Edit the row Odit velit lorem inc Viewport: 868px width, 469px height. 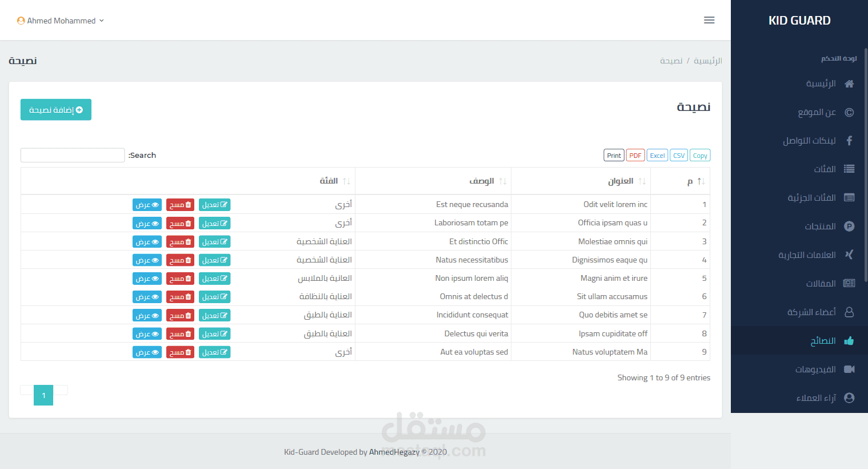click(214, 205)
